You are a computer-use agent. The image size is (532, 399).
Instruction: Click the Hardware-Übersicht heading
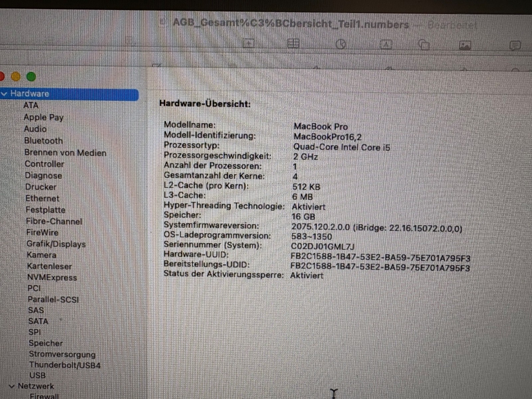[205, 104]
